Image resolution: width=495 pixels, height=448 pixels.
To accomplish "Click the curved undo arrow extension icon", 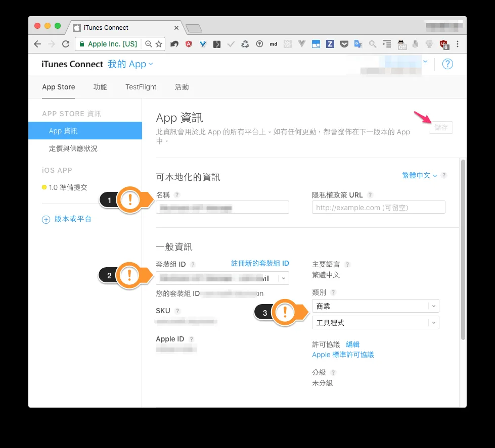I will [x=174, y=44].
